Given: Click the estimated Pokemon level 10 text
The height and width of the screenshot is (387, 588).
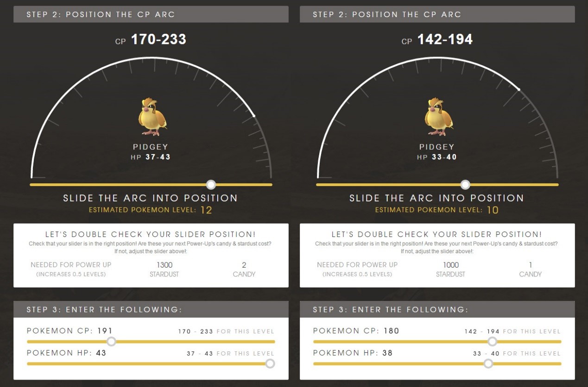Looking at the screenshot, I should tap(437, 210).
